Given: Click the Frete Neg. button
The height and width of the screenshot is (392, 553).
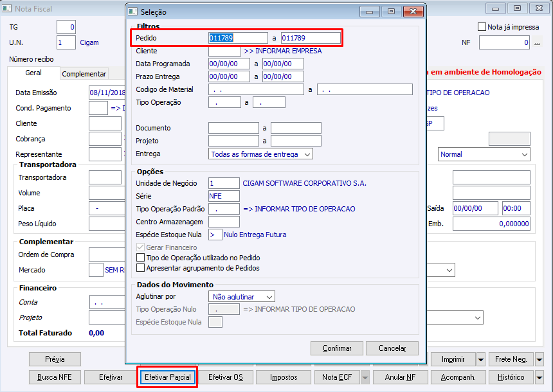Looking at the screenshot, I should [x=511, y=359].
